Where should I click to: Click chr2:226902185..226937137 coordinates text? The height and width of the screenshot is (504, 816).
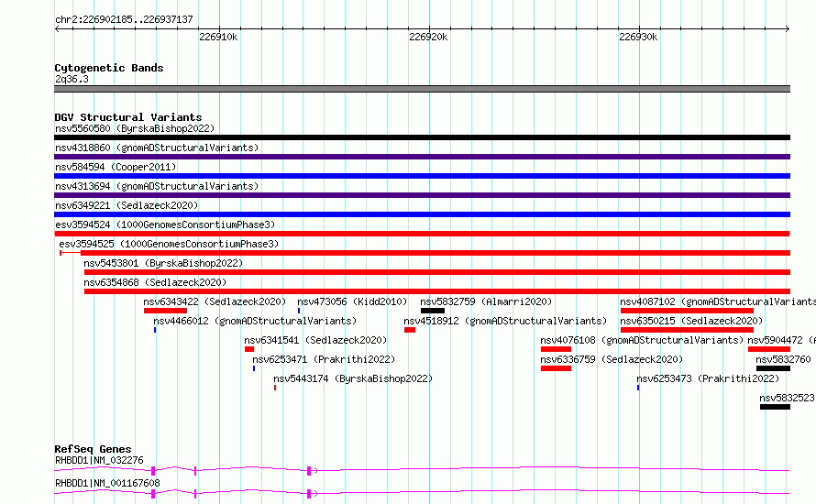pos(124,20)
